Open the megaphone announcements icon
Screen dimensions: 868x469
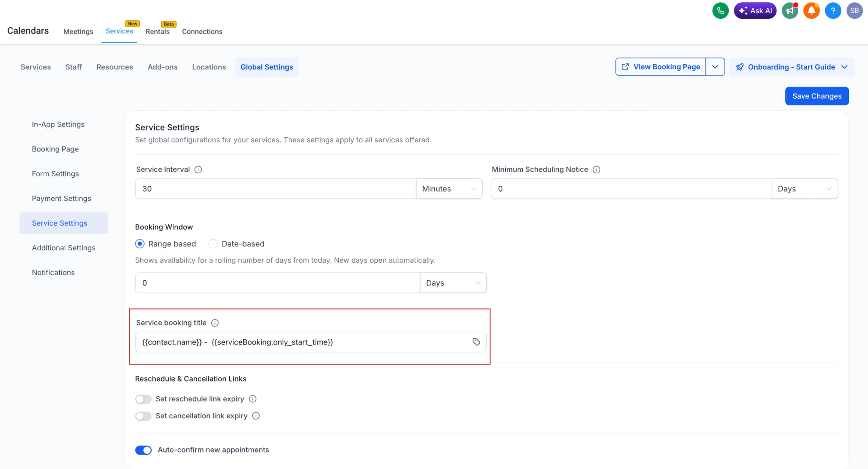pos(790,11)
